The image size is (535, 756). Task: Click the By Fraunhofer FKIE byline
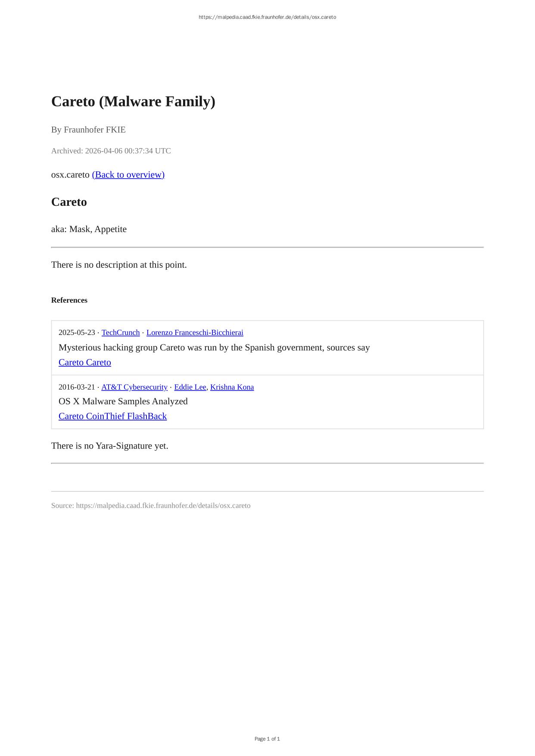coord(88,130)
